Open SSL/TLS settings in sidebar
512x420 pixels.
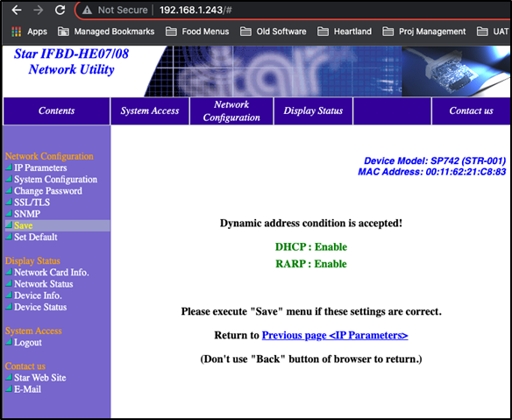pos(32,203)
